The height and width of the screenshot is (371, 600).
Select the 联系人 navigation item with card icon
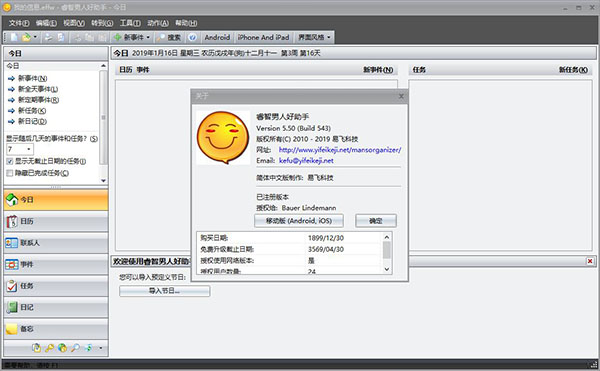tap(56, 243)
